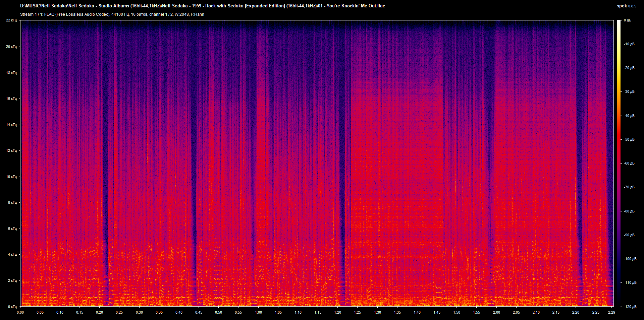Viewport: 644px width, 320px height.
Task: Click the '1:45' time axis label
Action: pos(437,312)
